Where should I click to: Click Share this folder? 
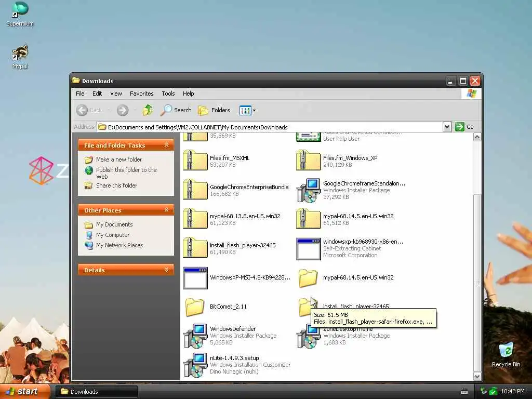click(x=116, y=185)
